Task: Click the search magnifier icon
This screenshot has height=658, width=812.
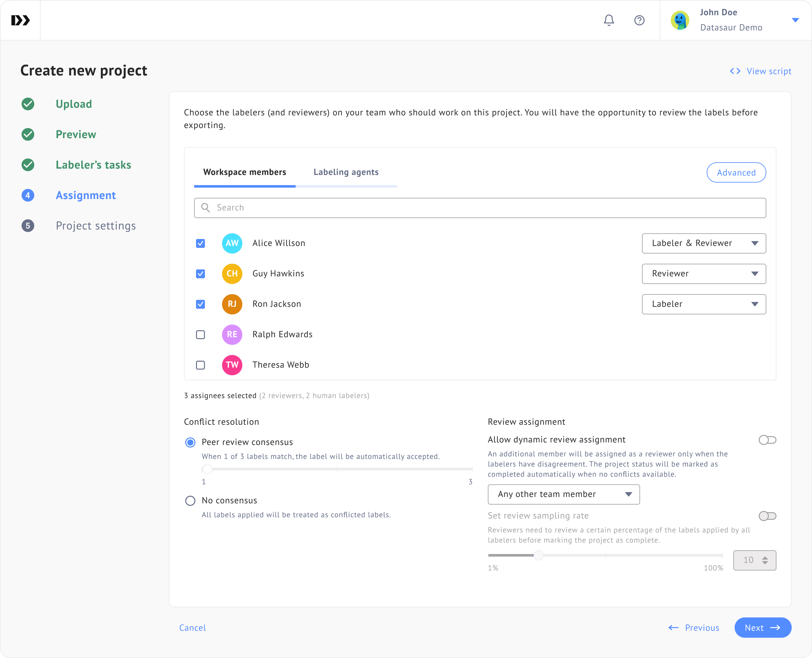Action: click(x=206, y=208)
